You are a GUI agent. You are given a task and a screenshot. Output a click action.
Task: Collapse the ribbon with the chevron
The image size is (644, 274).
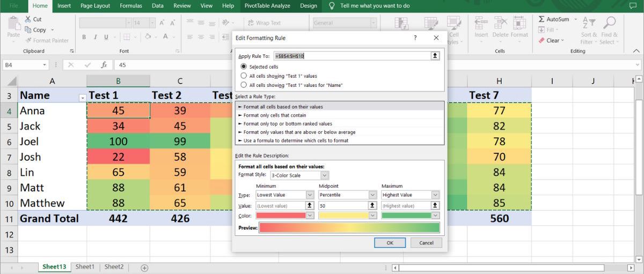[636, 52]
